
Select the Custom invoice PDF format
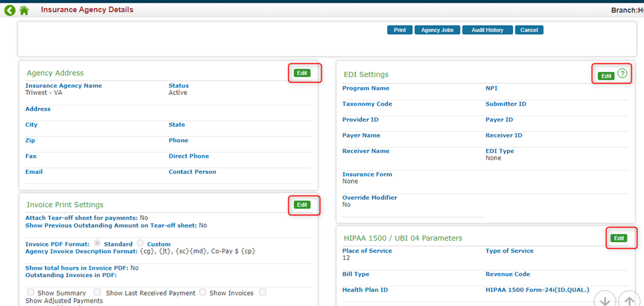point(140,243)
